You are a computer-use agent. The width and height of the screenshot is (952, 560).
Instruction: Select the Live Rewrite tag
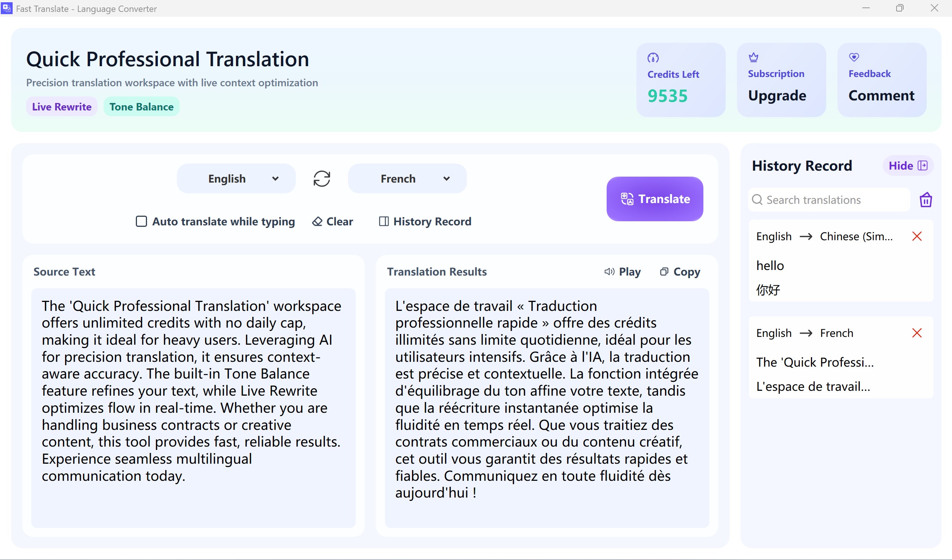(61, 107)
